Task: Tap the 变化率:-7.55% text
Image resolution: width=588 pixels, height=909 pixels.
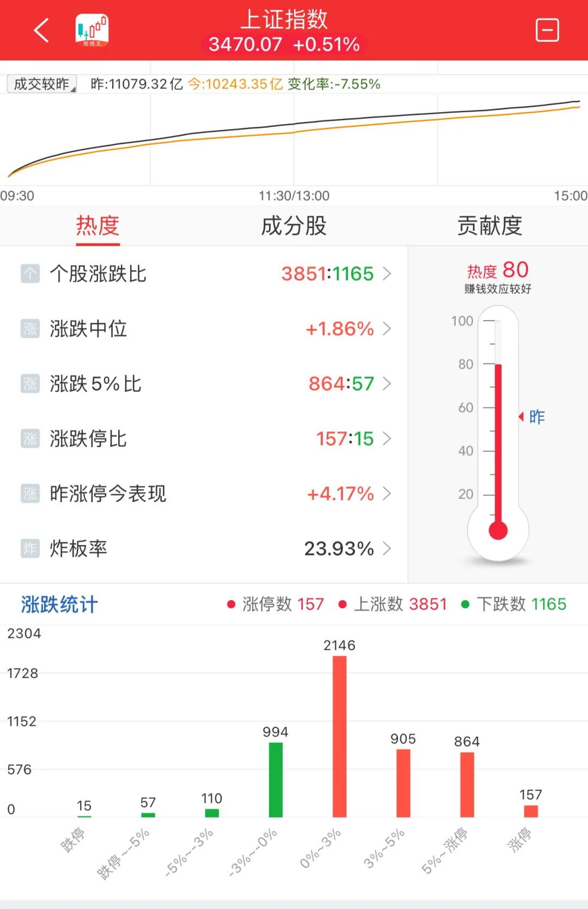Action: point(334,84)
